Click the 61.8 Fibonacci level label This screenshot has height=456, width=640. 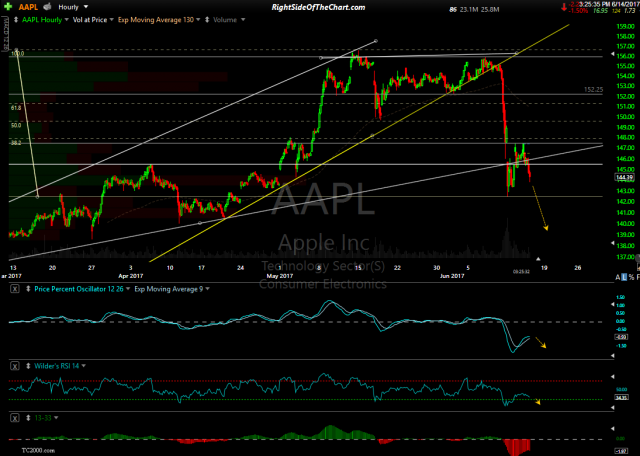point(16,108)
